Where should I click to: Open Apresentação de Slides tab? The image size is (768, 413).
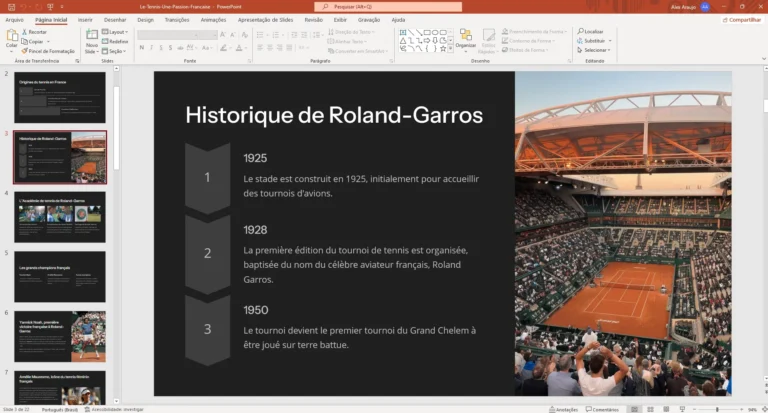coord(265,20)
